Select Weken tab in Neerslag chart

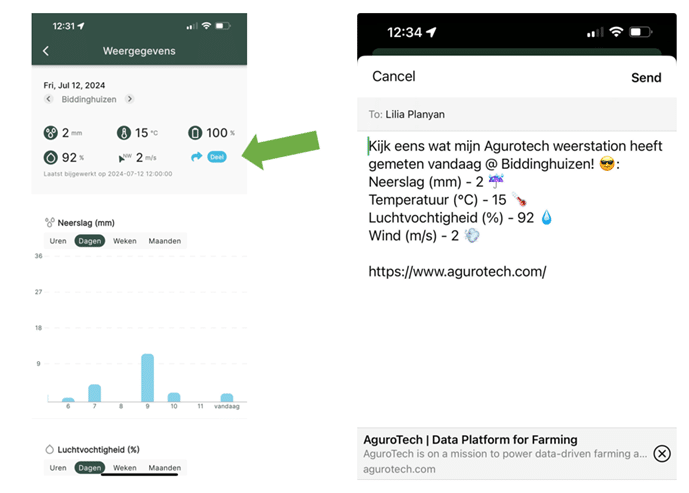click(x=125, y=241)
